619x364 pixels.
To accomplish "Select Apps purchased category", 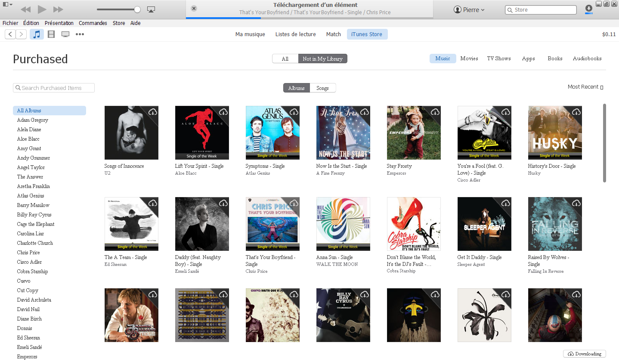I will tap(528, 59).
